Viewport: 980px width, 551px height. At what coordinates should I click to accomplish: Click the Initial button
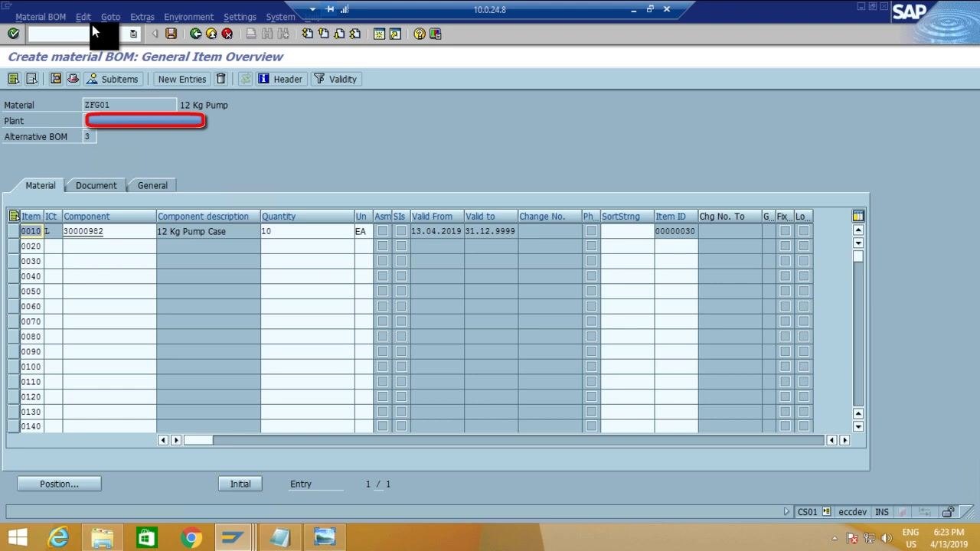[240, 484]
